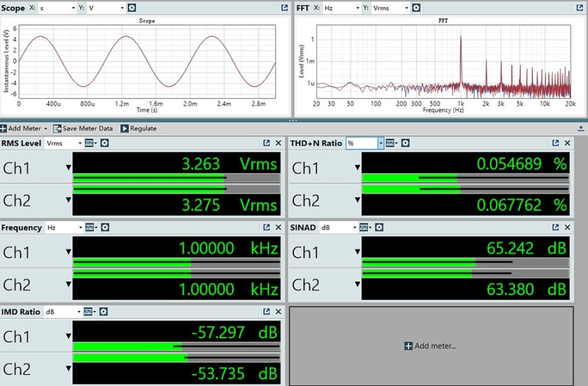Pop out the THD+N Ratio meter

(555, 143)
